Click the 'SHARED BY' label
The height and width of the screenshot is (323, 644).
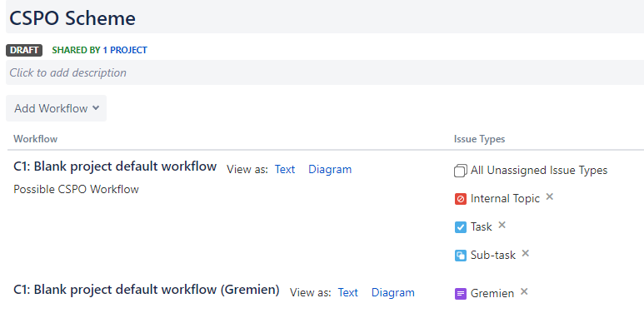pos(76,50)
